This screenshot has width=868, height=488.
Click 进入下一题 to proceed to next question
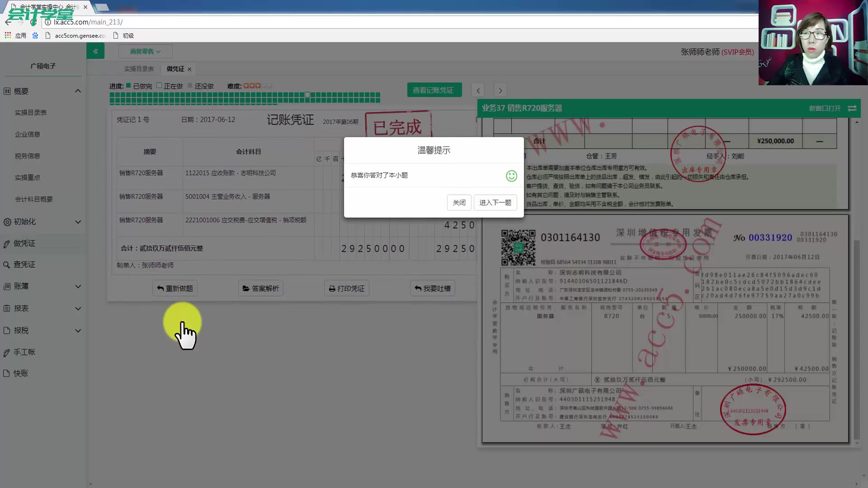coord(496,202)
